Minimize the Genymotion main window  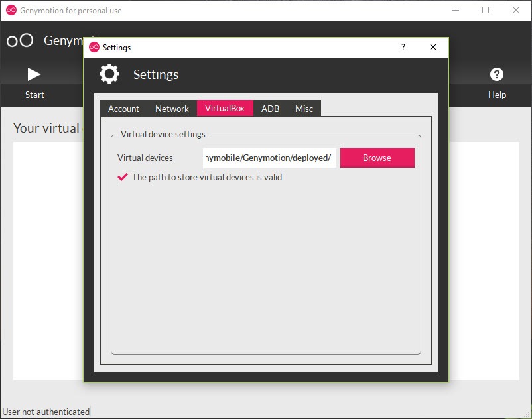pyautogui.click(x=456, y=10)
